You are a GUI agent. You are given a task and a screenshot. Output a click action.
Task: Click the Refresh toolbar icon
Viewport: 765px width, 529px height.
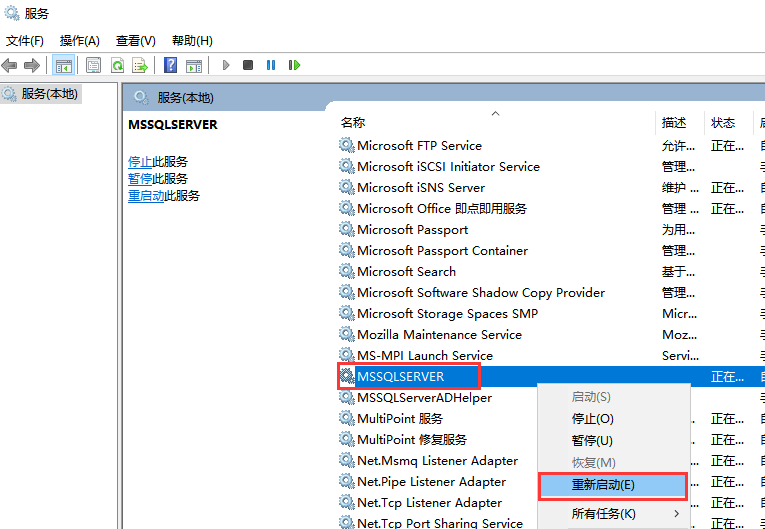tap(117, 65)
